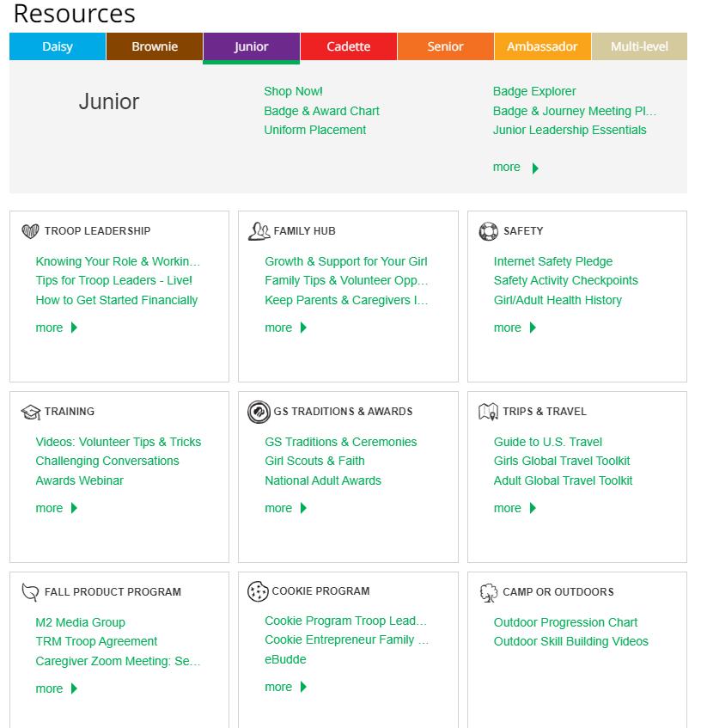Click the Trips & Travel map icon

pyautogui.click(x=488, y=412)
